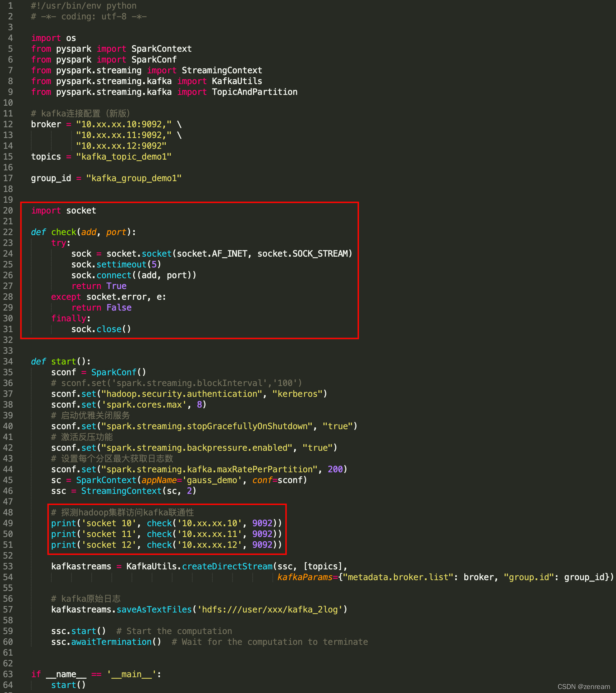Screen dimensions: 616x693
Task: Click the string '__main__' on line 63
Action: click(x=131, y=674)
